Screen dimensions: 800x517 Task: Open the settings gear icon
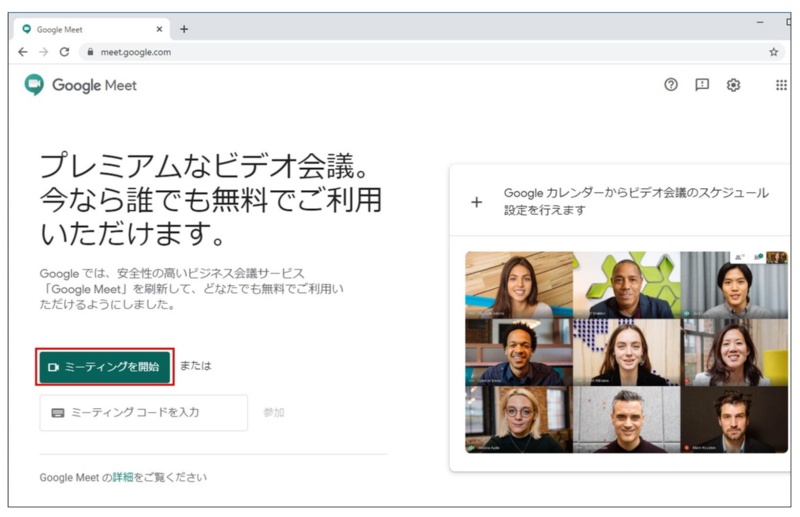pos(733,85)
